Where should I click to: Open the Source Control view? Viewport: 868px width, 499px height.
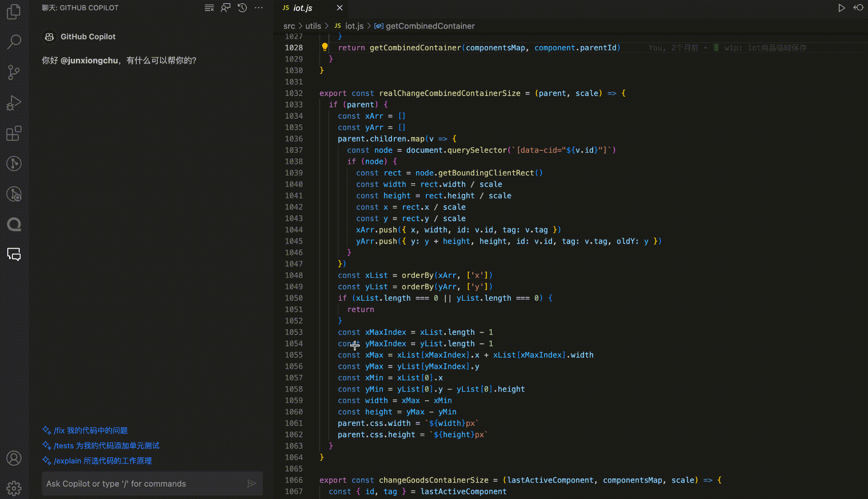tap(14, 72)
